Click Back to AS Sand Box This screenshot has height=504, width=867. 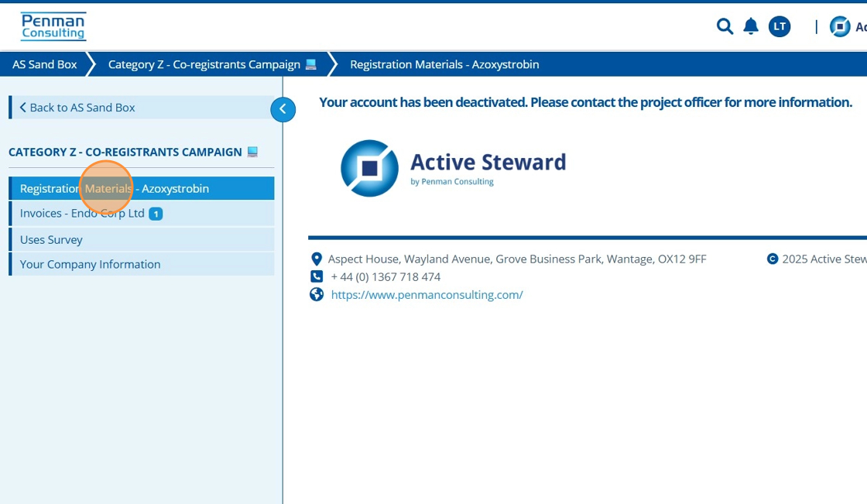142,108
